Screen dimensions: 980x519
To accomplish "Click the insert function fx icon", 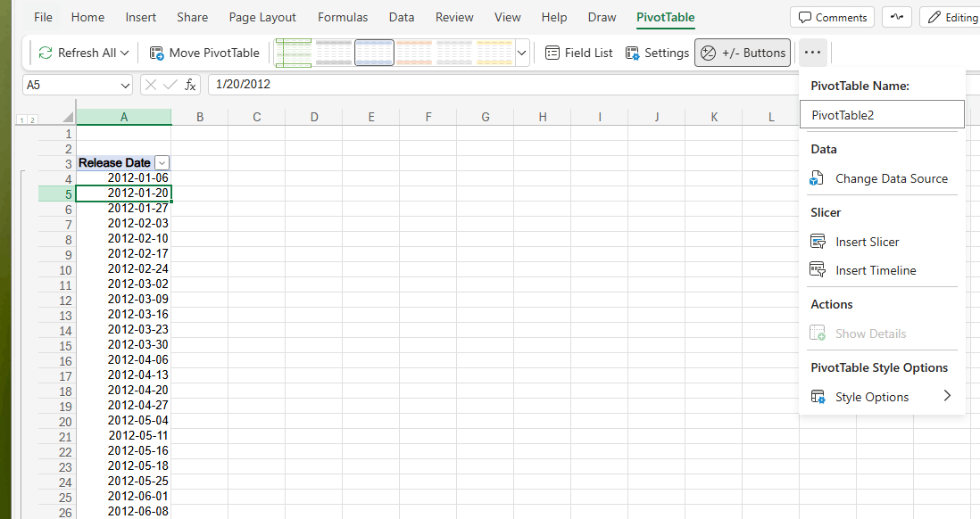I will pos(190,85).
